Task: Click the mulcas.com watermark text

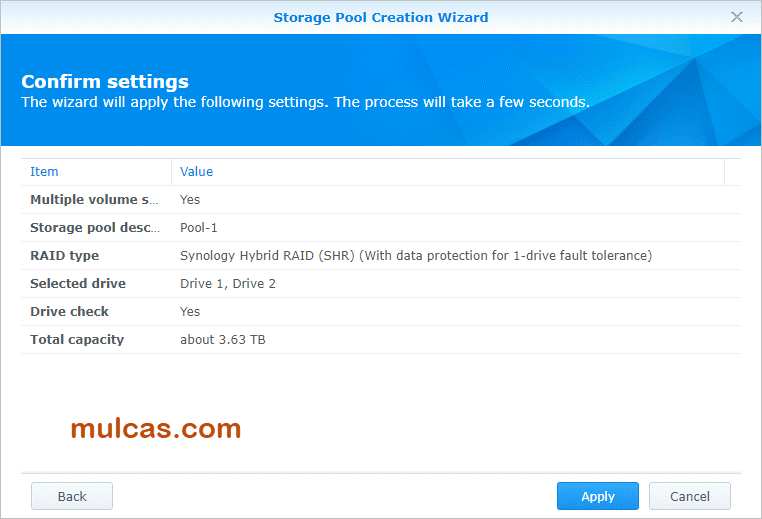Action: (156, 429)
